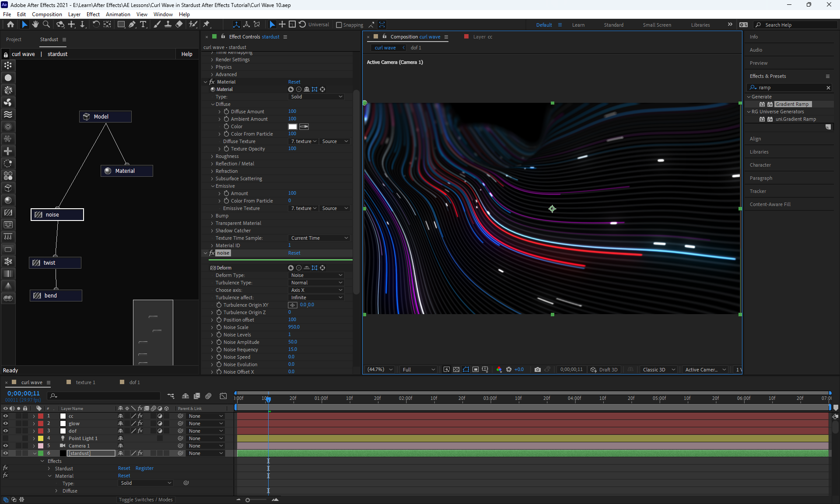Switch to the texture 1 timeline tab
This screenshot has width=840, height=504.
[85, 382]
